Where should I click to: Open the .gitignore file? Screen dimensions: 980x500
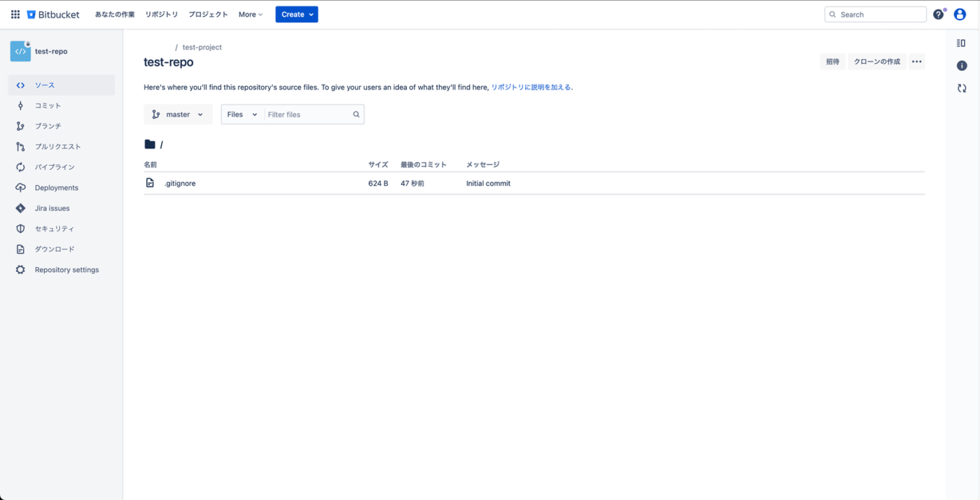[180, 183]
